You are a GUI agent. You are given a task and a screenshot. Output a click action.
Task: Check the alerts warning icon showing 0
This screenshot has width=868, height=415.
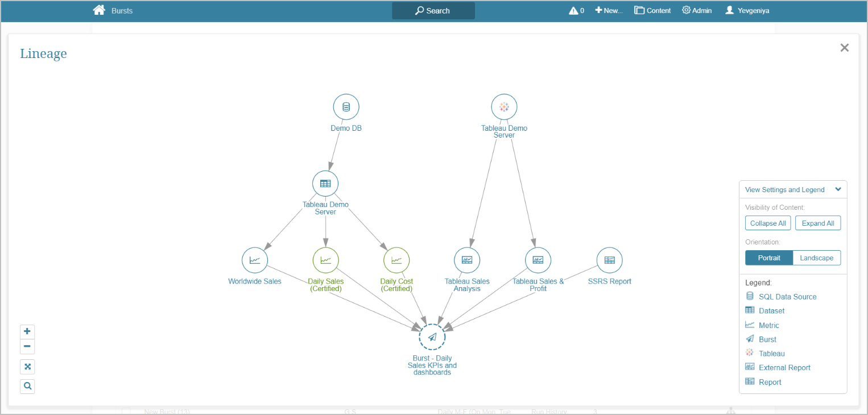point(576,11)
